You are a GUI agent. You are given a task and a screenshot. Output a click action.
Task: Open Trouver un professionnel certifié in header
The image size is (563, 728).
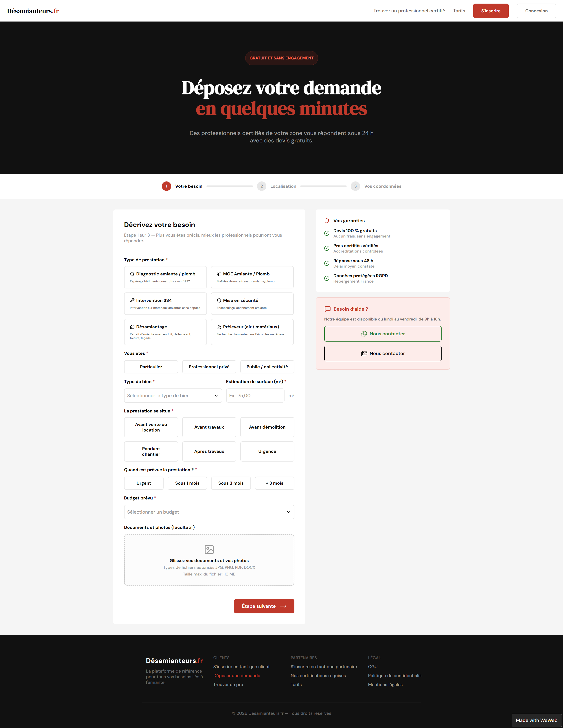click(x=409, y=11)
